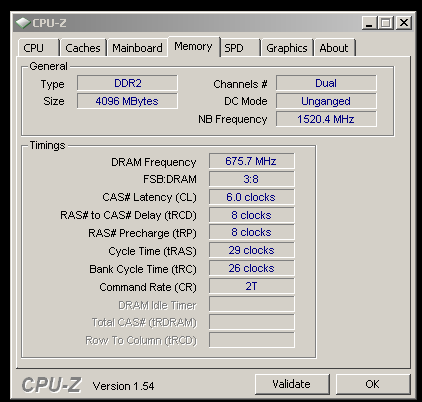Click the Timings group heading
The image size is (422, 402).
(x=47, y=146)
